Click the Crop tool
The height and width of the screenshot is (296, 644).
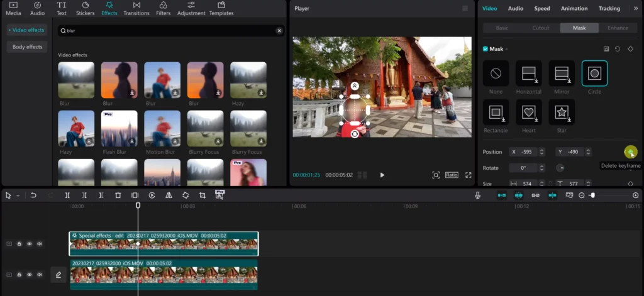[203, 195]
